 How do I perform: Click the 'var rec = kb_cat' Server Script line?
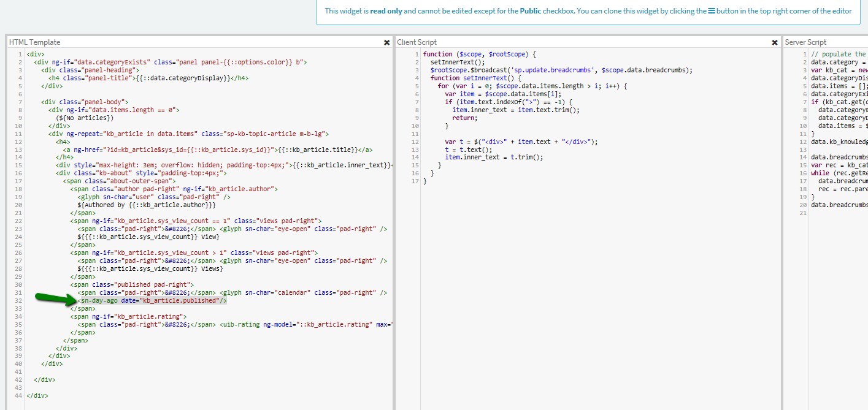[839, 165]
